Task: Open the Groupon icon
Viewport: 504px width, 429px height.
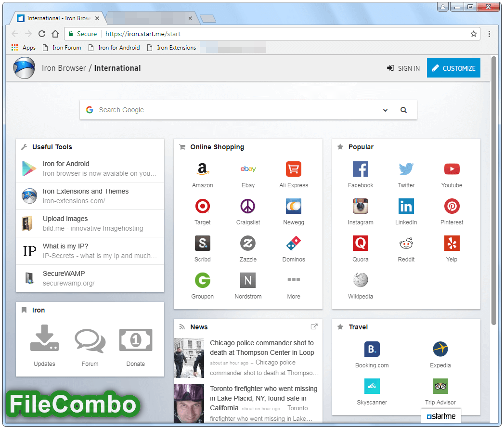Action: 203,280
